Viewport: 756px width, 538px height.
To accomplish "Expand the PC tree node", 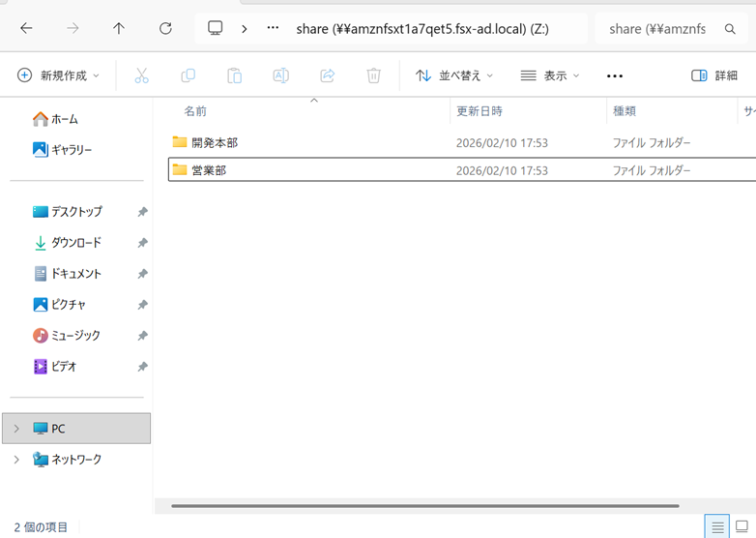I will tap(16, 429).
